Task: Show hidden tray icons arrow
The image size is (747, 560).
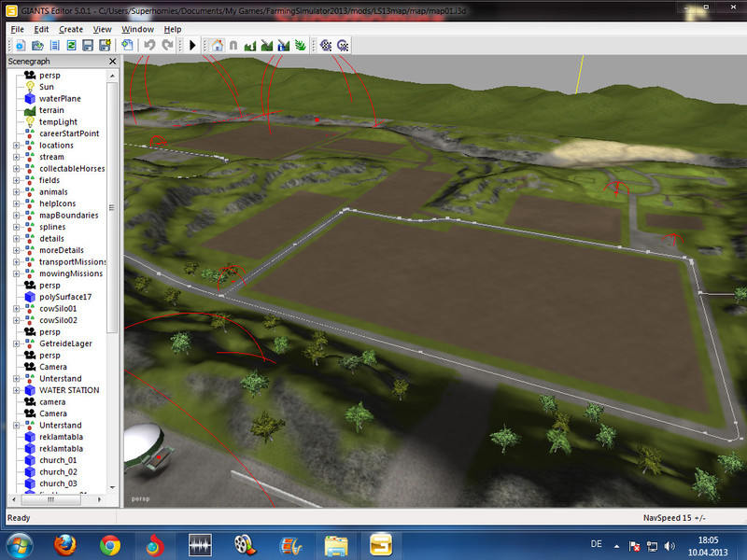Action: [x=616, y=546]
